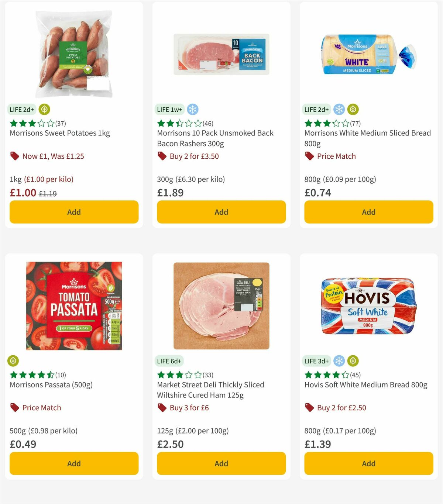Expand the (46) reviews on Back Bacon Rashers
This screenshot has width=443, height=504.
coord(208,124)
